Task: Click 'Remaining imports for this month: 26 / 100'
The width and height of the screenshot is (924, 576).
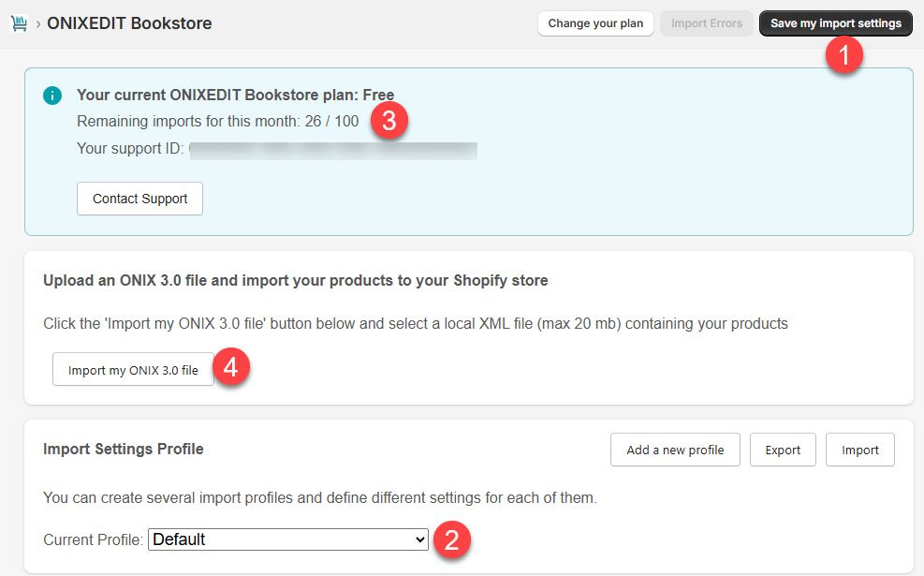Action: [217, 122]
